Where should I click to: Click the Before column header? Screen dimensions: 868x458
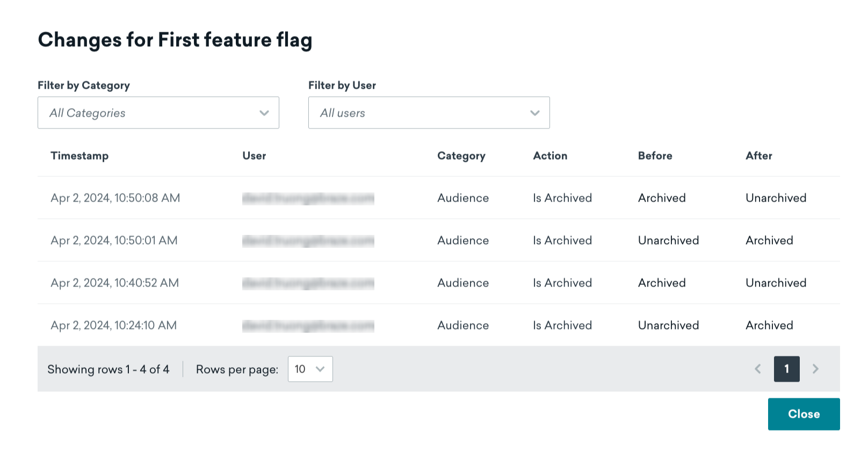click(655, 156)
